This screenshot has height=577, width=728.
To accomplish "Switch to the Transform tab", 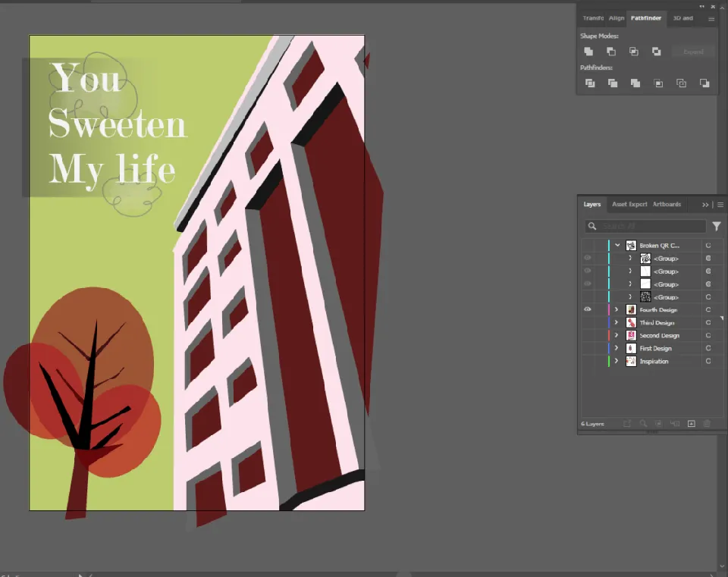I will click(593, 18).
